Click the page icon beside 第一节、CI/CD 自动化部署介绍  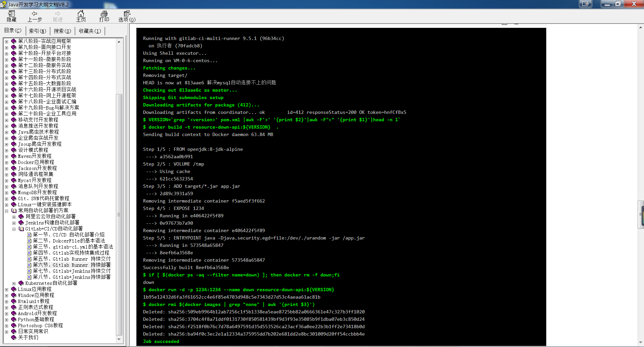point(29,235)
